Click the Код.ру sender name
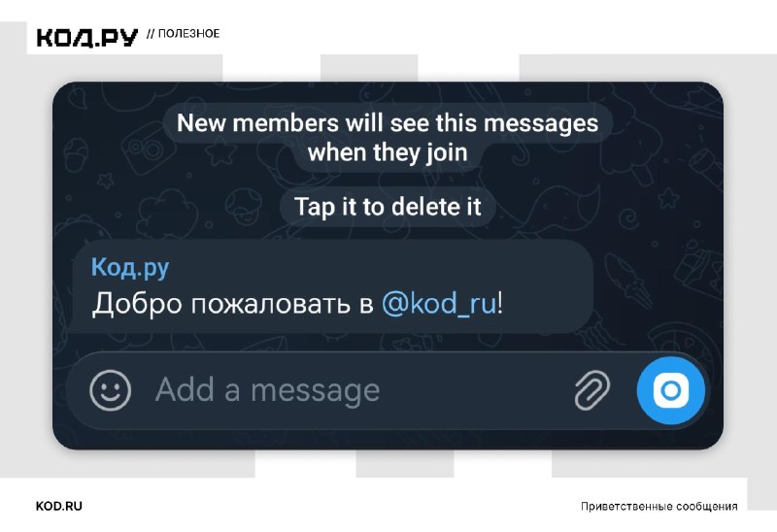Image resolution: width=777 pixels, height=532 pixels. 130,268
